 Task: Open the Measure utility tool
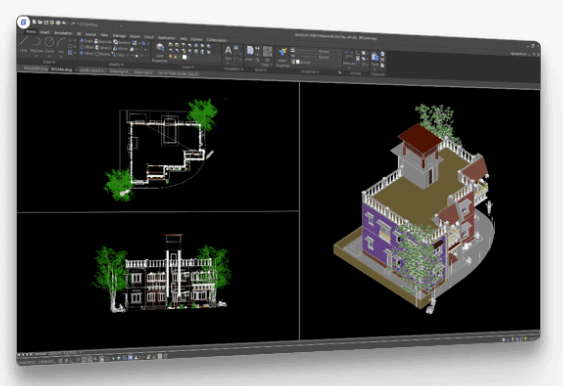tap(349, 58)
